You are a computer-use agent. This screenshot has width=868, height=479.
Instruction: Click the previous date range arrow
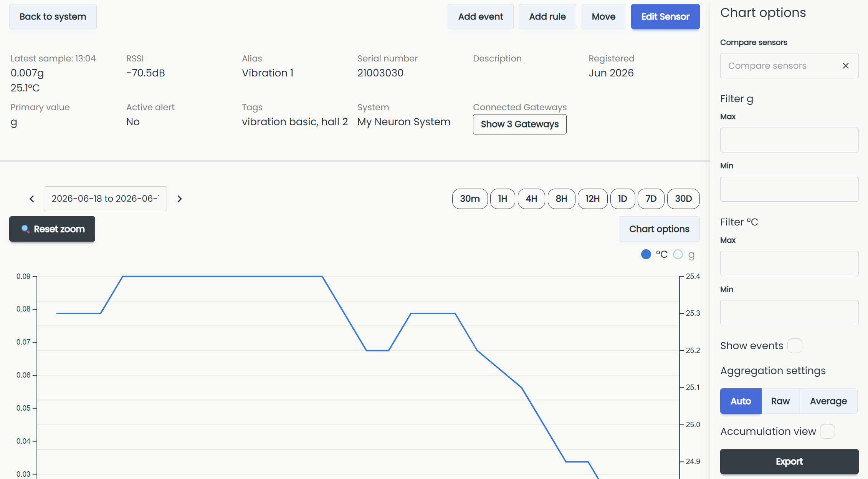click(32, 199)
